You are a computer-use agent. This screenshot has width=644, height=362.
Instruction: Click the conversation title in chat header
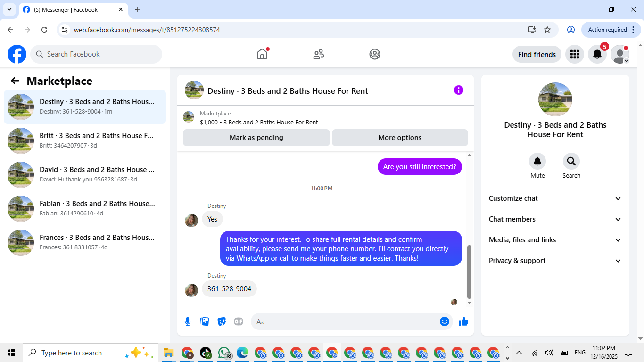pyautogui.click(x=288, y=91)
